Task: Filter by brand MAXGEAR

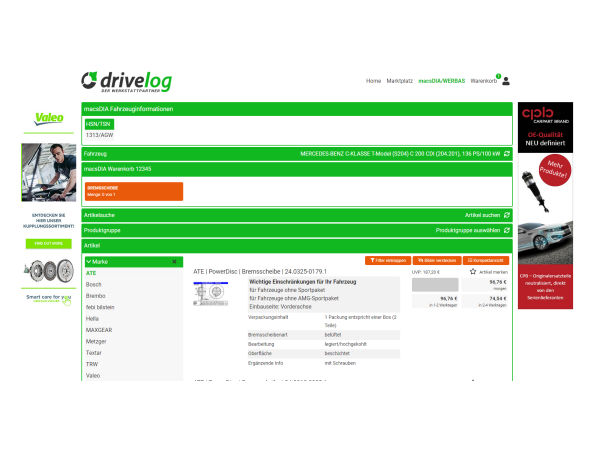Action: [x=99, y=330]
